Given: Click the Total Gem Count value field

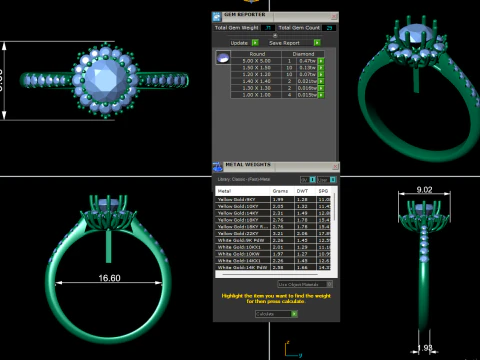Looking at the screenshot, I should tap(329, 28).
